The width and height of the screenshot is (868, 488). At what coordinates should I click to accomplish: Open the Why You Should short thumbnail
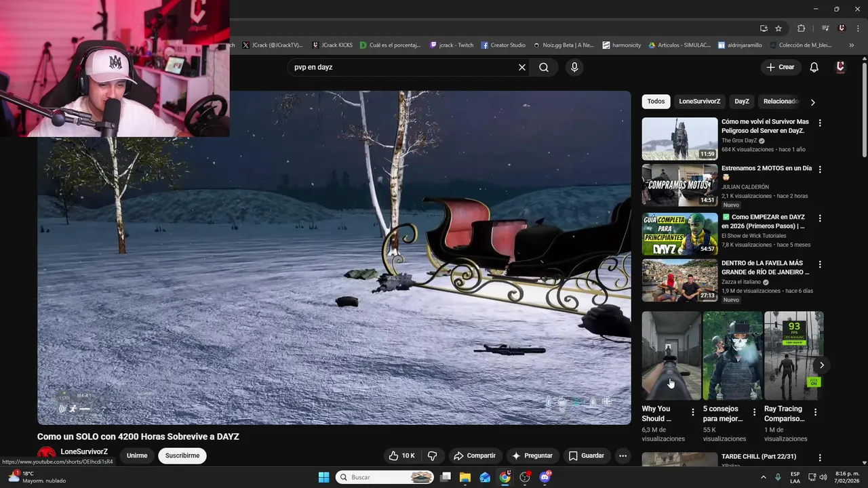671,356
